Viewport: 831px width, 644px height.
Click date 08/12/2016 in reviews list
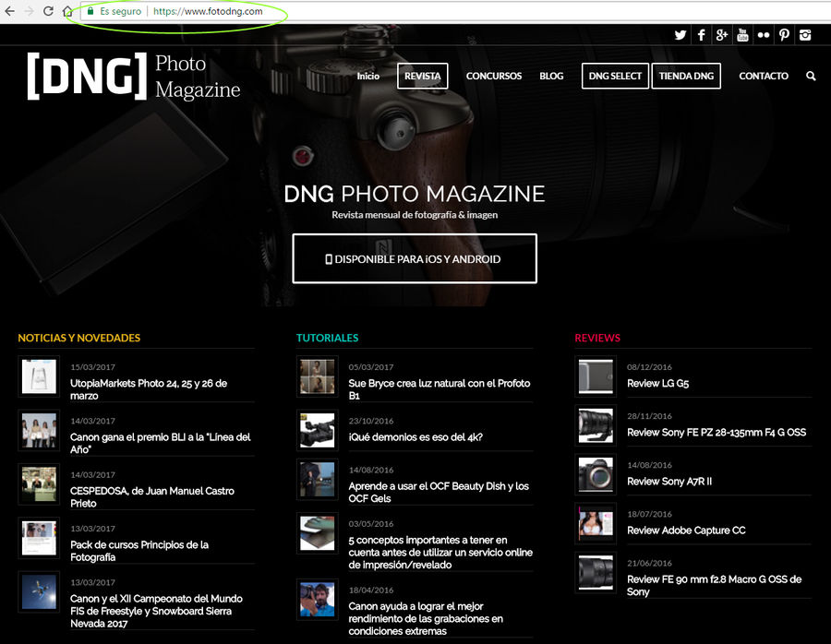tap(649, 367)
